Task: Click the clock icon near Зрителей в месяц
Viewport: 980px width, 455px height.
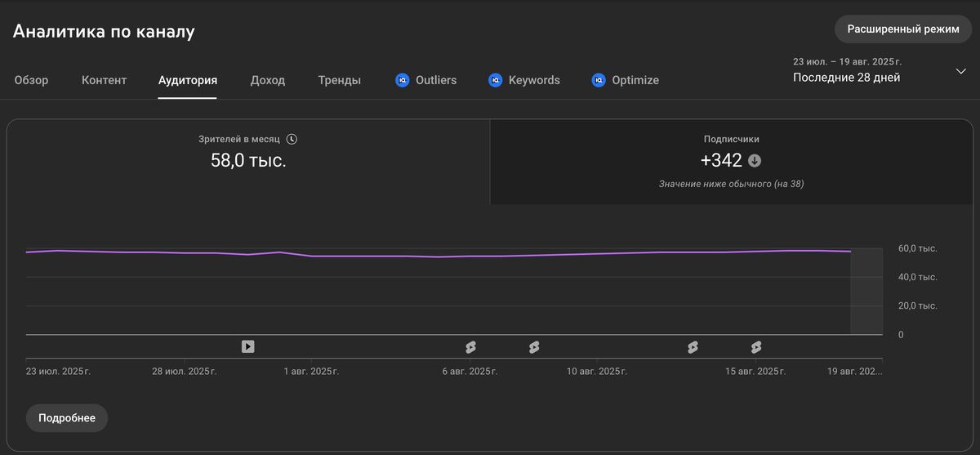Action: tap(292, 140)
